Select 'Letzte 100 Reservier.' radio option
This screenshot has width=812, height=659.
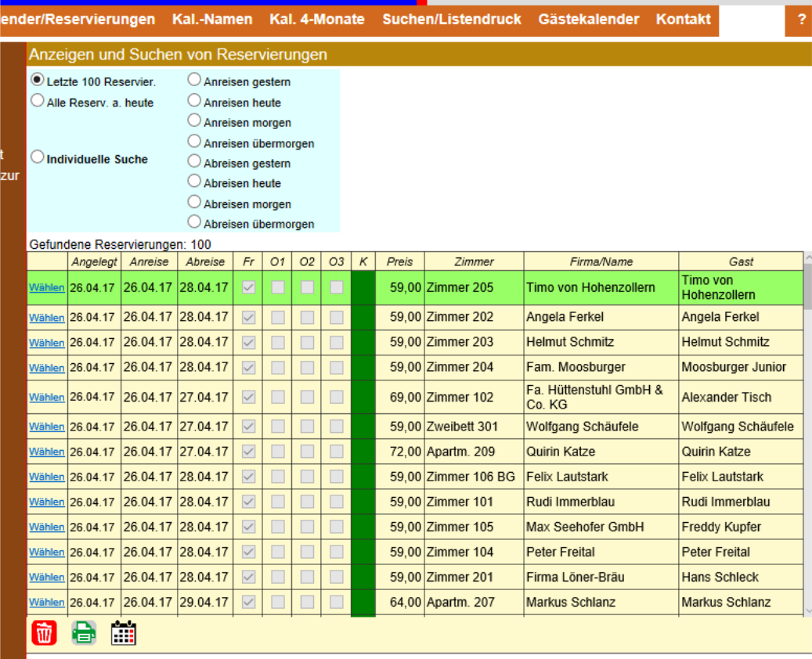[x=37, y=81]
